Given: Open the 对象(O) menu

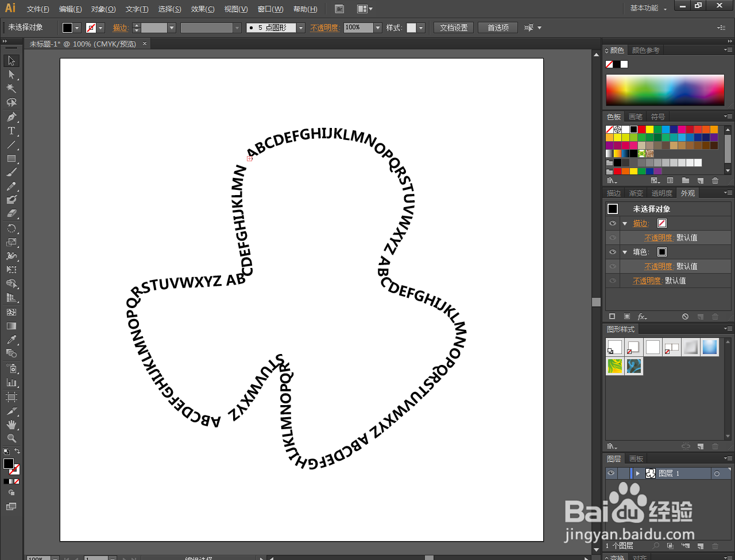Looking at the screenshot, I should [x=103, y=9].
